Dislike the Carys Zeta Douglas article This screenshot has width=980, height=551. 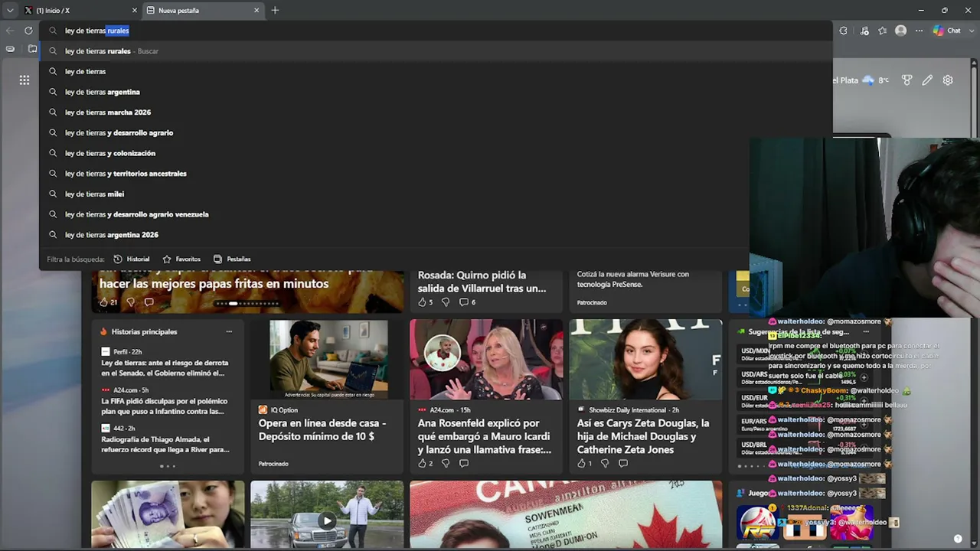[x=605, y=463]
